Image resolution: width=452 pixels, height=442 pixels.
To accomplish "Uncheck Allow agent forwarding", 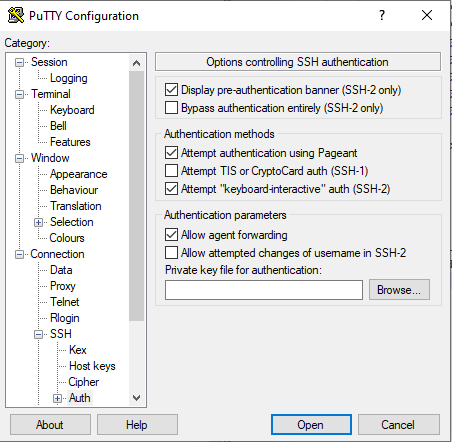I will (x=171, y=235).
